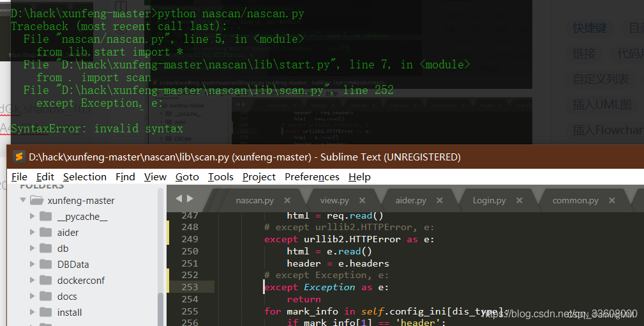Switch to the view.py tab

334,201
